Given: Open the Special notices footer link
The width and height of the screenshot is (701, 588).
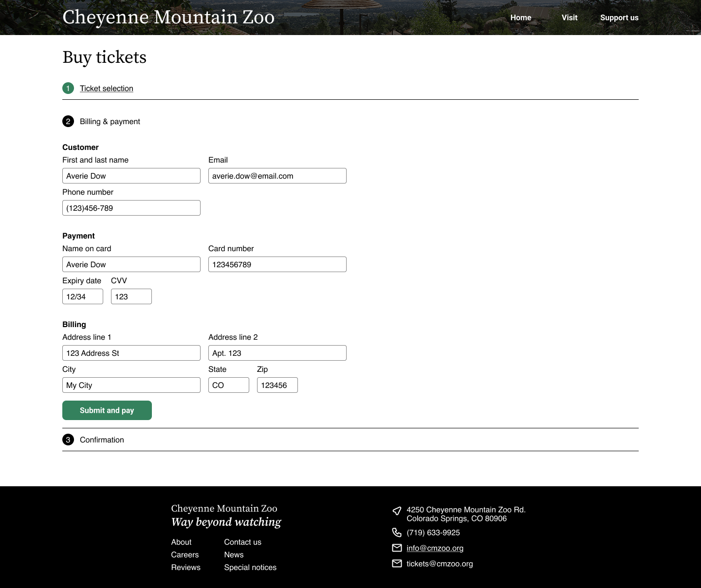Looking at the screenshot, I should pyautogui.click(x=250, y=567).
